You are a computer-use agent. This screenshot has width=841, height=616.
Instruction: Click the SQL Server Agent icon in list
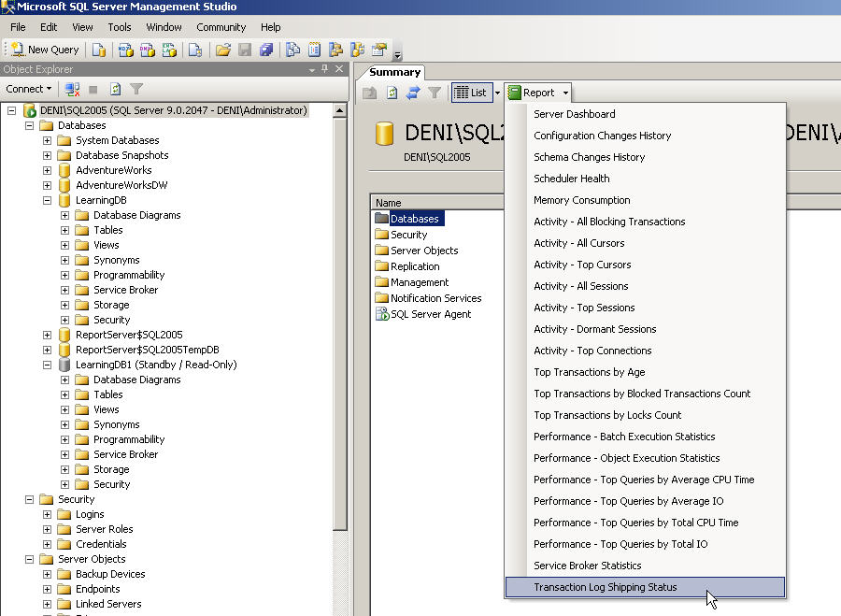pos(382,314)
